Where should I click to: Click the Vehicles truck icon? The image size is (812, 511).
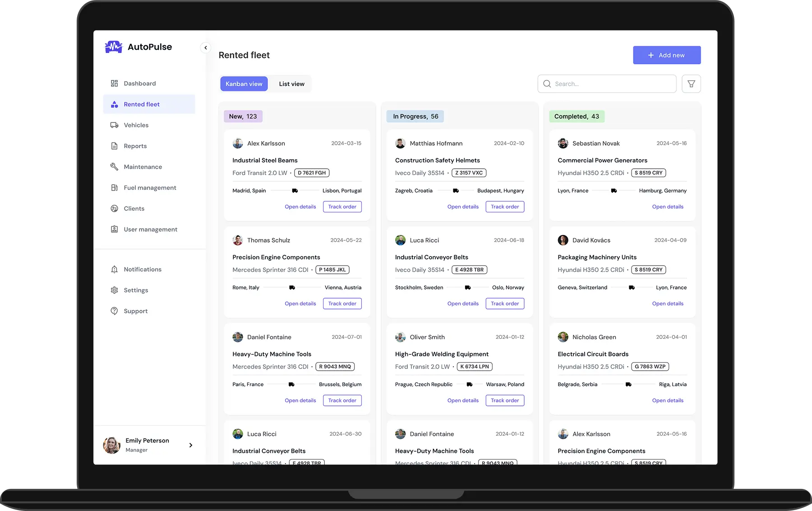(x=115, y=125)
